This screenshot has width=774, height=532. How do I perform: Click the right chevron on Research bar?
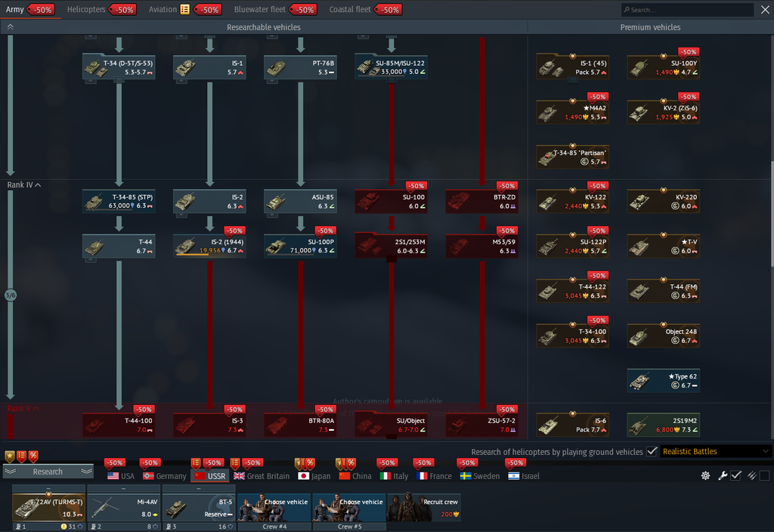pos(86,472)
